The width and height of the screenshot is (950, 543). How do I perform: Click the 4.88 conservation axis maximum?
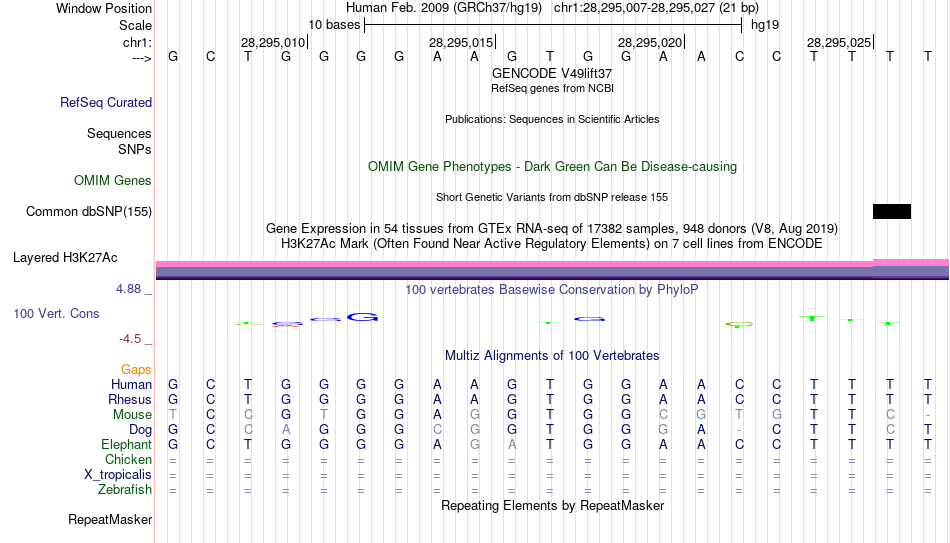tap(128, 289)
